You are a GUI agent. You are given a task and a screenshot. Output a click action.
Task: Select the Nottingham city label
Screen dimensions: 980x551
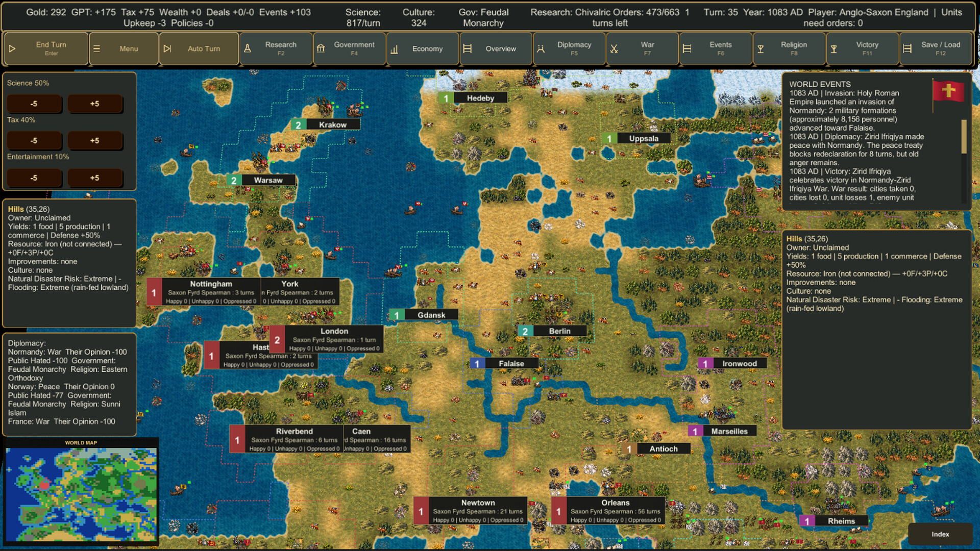coord(204,292)
